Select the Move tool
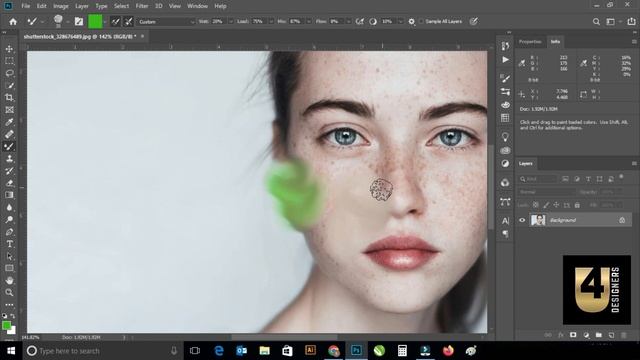This screenshot has height=360, width=640. click(x=9, y=49)
